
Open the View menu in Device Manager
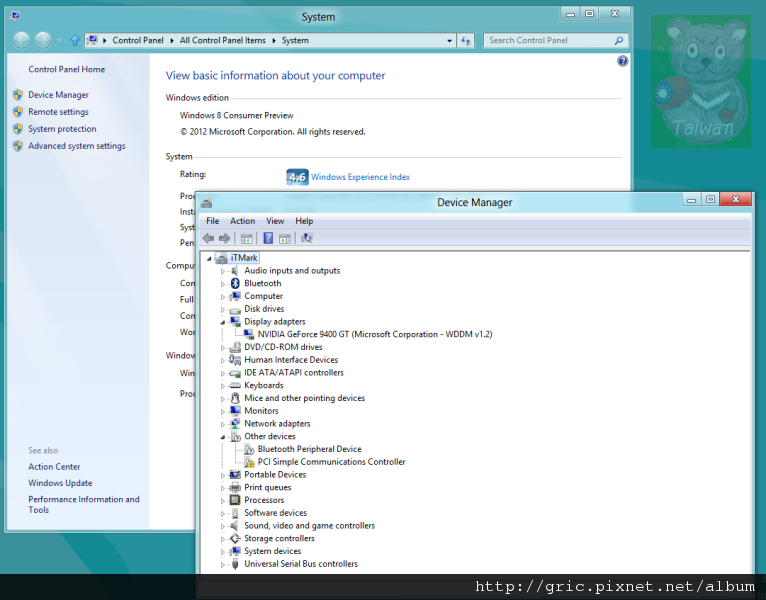click(x=275, y=221)
